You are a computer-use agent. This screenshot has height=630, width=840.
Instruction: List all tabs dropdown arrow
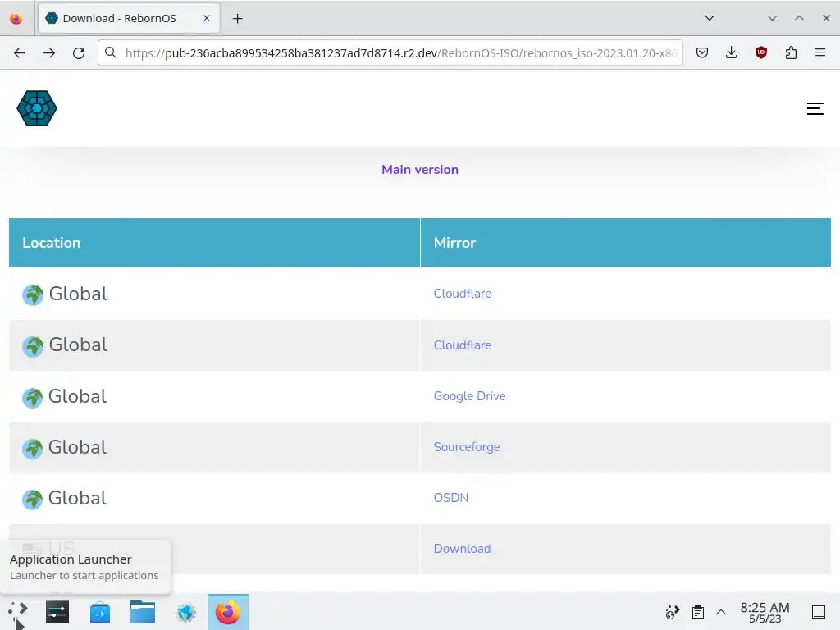pyautogui.click(x=710, y=18)
